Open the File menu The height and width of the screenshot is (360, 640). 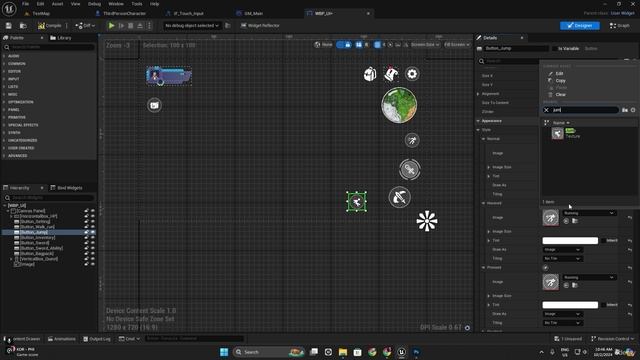[25, 4]
